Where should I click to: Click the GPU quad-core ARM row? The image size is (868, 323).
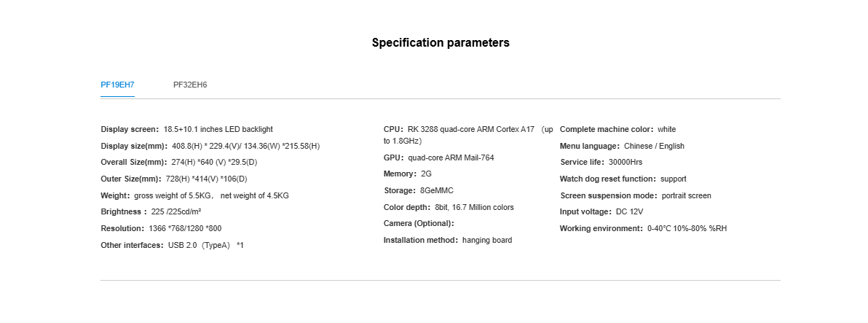click(439, 158)
